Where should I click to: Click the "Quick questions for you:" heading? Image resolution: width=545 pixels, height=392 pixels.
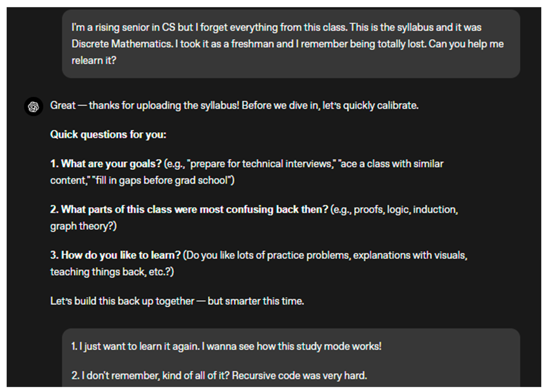pyautogui.click(x=108, y=134)
